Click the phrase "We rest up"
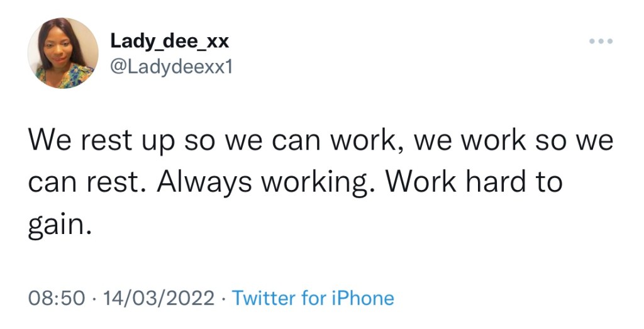The width and height of the screenshot is (644, 329). (99, 141)
